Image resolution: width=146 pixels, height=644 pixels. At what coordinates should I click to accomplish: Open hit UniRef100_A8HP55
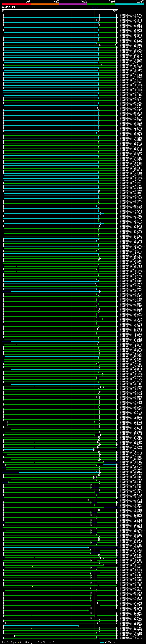131,15
